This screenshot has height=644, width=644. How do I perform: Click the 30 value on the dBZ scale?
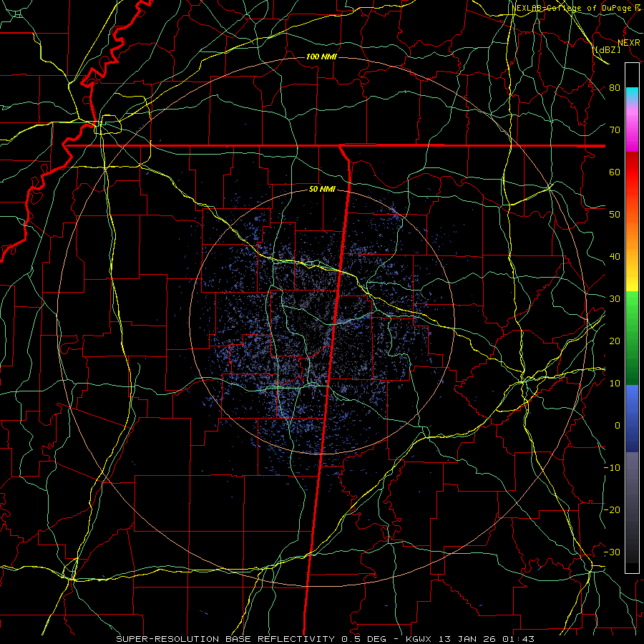(615, 299)
